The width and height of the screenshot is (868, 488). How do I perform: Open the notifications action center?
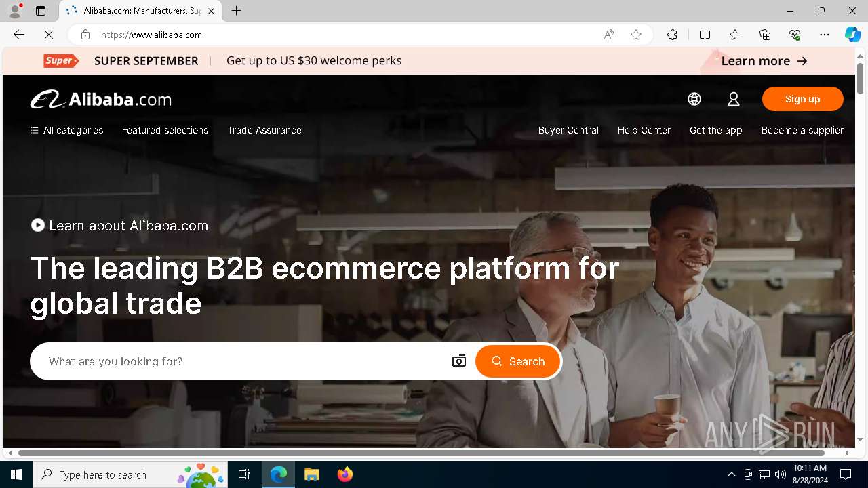[x=846, y=474]
